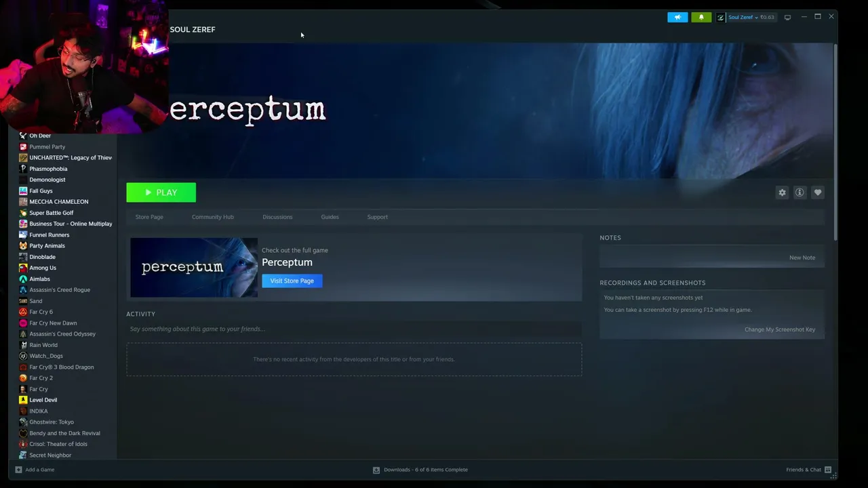Select Secret Neighbor in the library list
The height and width of the screenshot is (488, 868).
50,455
